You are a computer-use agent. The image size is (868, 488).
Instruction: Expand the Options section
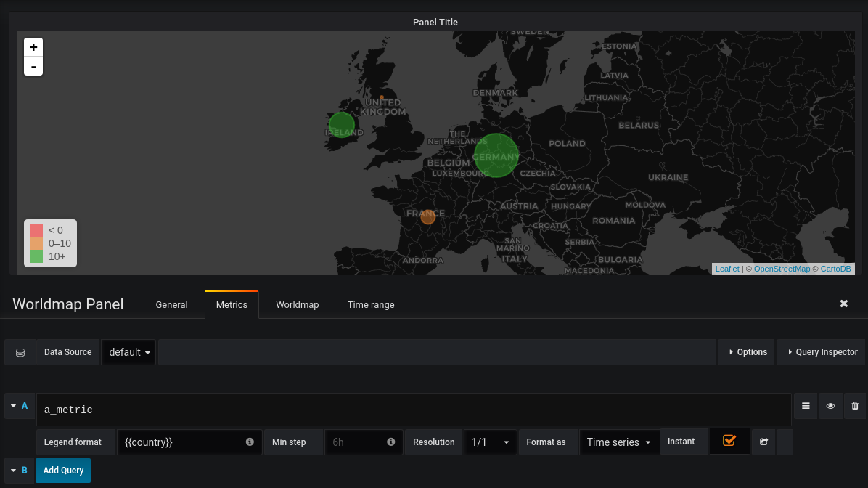[x=748, y=352]
